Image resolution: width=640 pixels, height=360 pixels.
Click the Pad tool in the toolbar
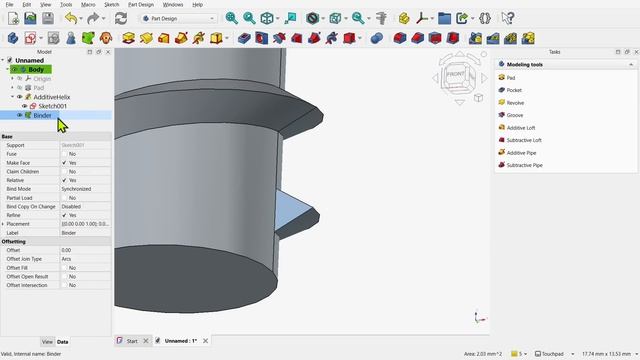pos(128,38)
